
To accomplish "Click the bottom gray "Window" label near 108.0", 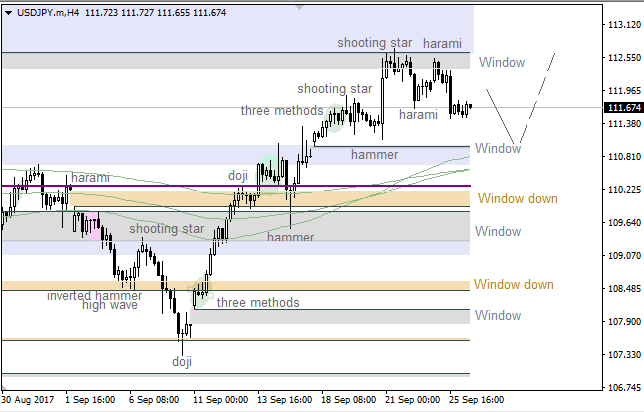I will tap(498, 316).
